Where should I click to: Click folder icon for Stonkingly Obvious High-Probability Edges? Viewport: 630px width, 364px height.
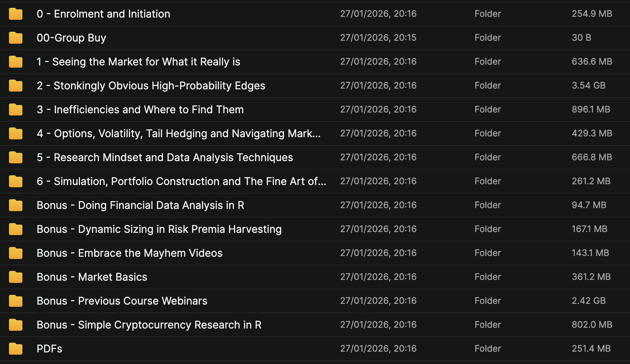point(16,86)
